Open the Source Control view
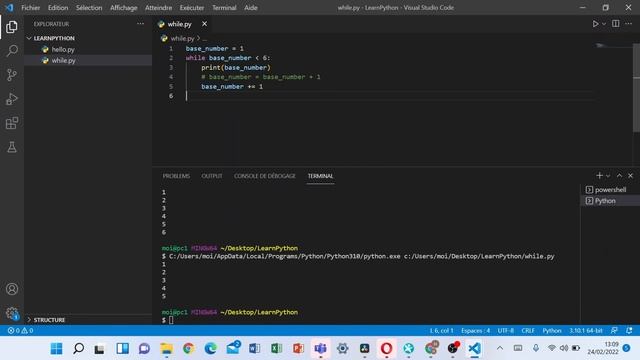Screen dimensions: 640x360 click(x=12, y=75)
